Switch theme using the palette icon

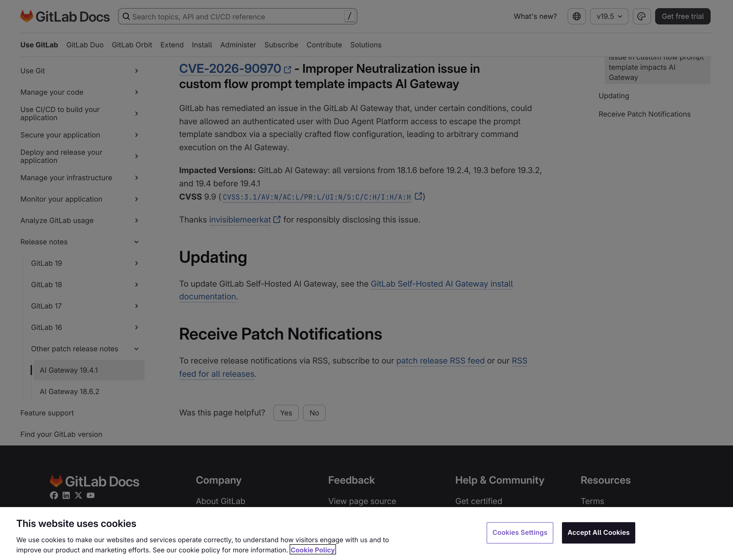pyautogui.click(x=641, y=16)
